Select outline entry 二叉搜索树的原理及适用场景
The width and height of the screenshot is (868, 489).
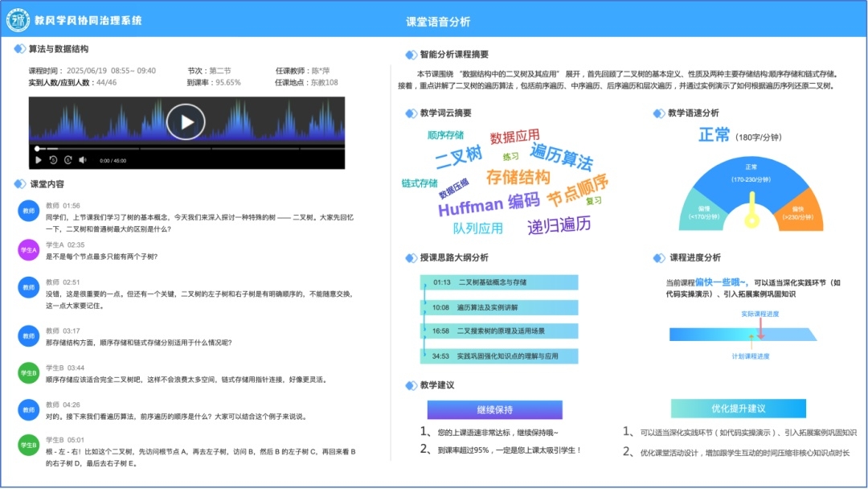[x=499, y=331]
